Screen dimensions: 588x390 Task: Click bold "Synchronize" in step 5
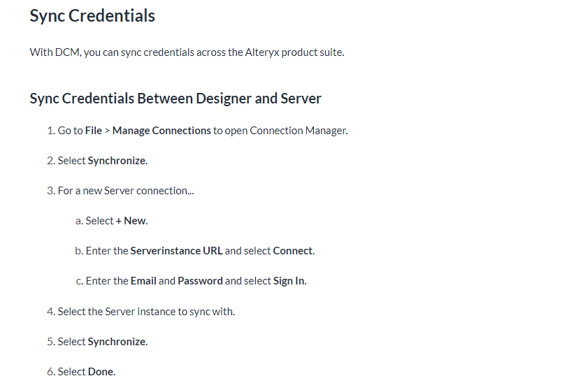(117, 342)
